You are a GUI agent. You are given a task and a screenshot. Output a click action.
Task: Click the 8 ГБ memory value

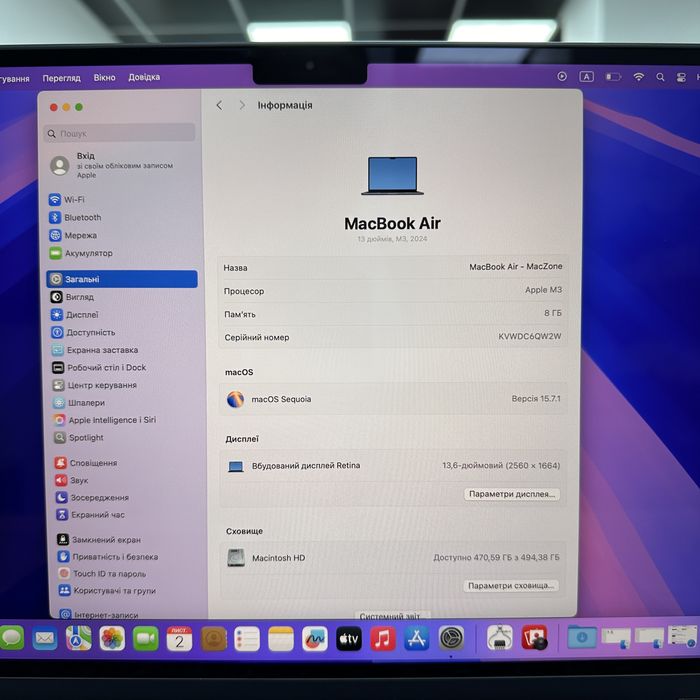coord(553,313)
